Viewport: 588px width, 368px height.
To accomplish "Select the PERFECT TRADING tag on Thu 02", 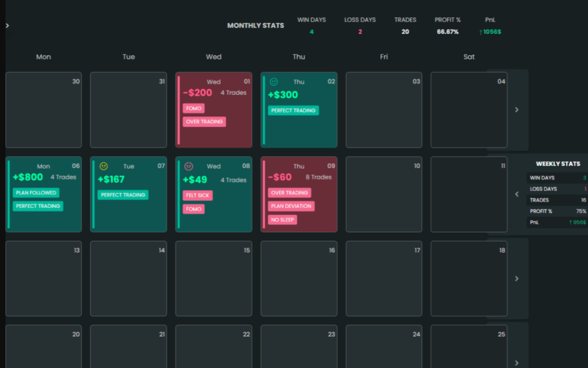I will [293, 110].
